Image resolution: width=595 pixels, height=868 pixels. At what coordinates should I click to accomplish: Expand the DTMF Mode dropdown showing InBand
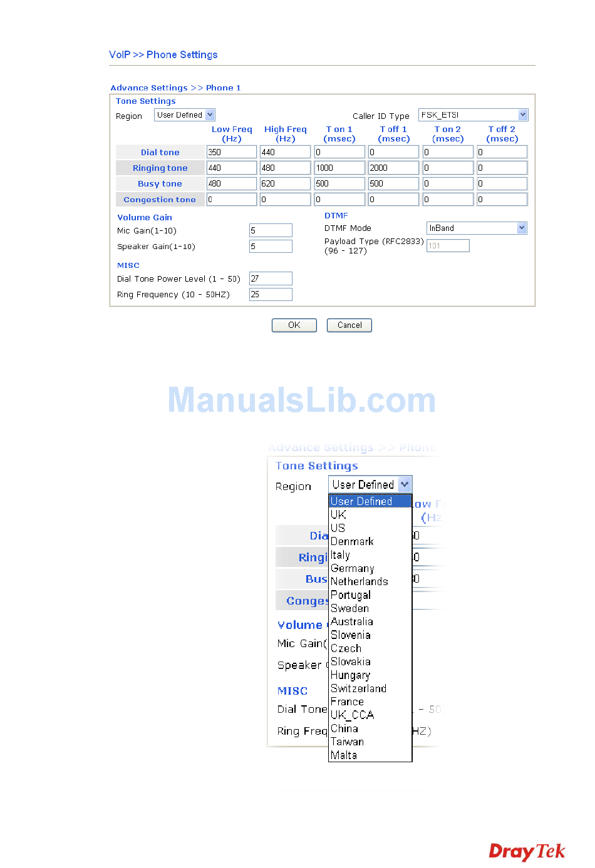[477, 228]
